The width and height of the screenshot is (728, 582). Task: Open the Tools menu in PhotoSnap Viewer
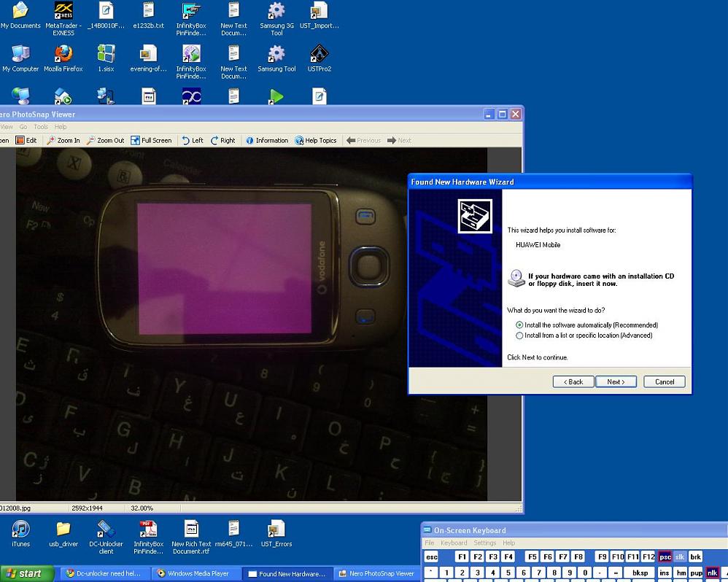pos(41,127)
